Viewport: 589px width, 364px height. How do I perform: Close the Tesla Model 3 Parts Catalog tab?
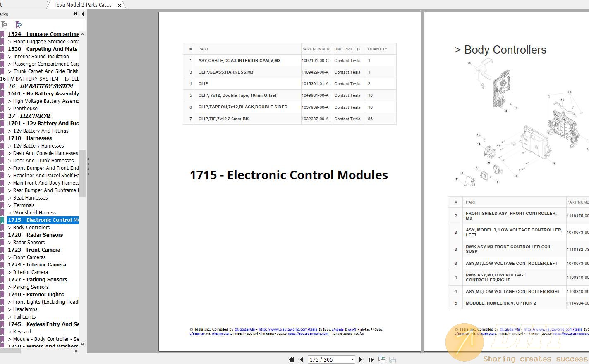(120, 5)
